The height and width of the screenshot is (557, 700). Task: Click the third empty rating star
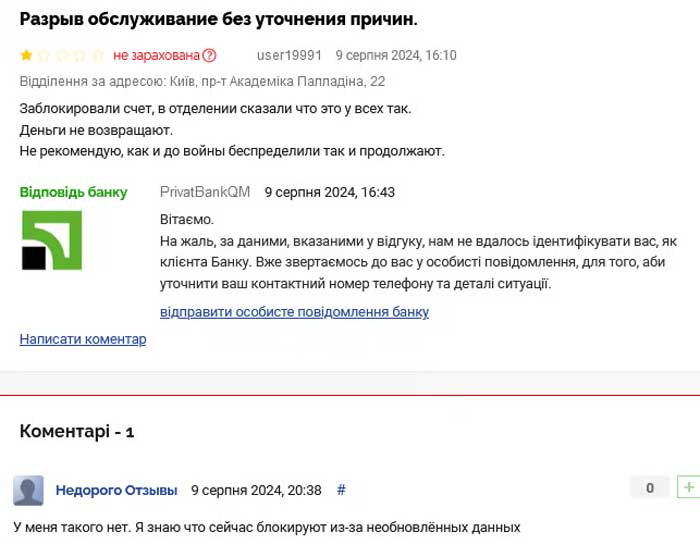62,55
